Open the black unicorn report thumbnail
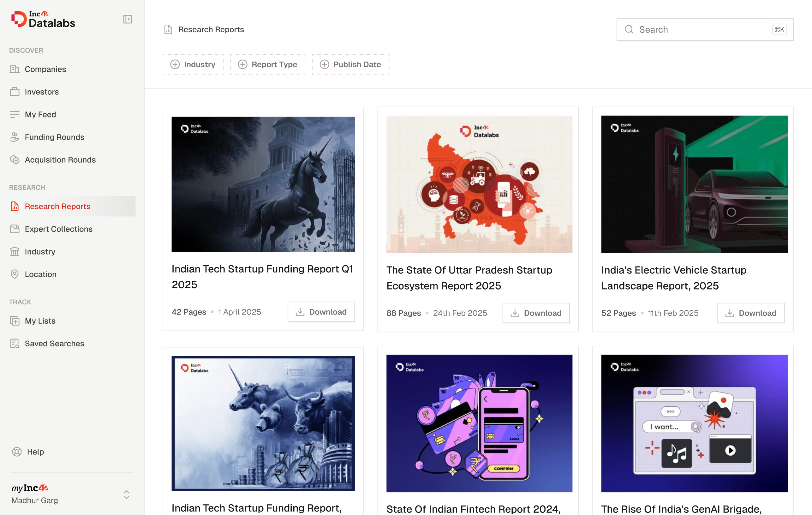This screenshot has height=515, width=812. [263, 184]
